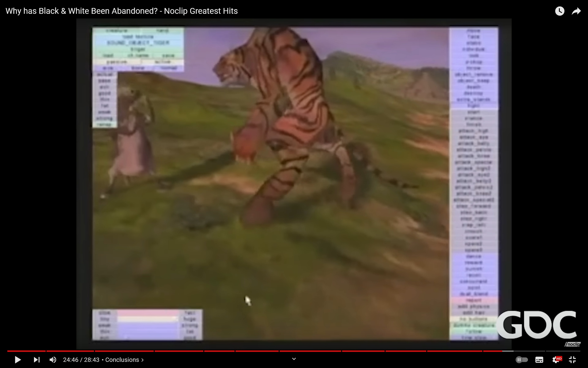Jump to the final unplayed timeline segment

point(563,351)
